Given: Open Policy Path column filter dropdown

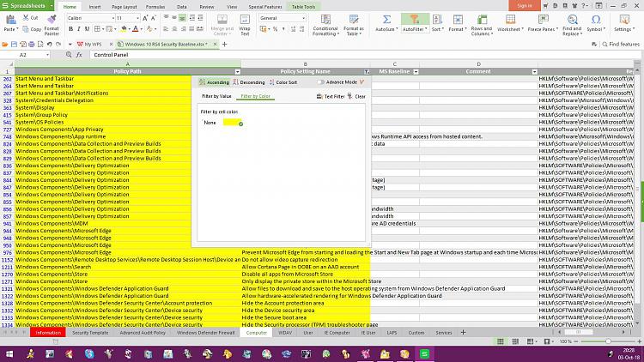Looking at the screenshot, I should (x=237, y=71).
